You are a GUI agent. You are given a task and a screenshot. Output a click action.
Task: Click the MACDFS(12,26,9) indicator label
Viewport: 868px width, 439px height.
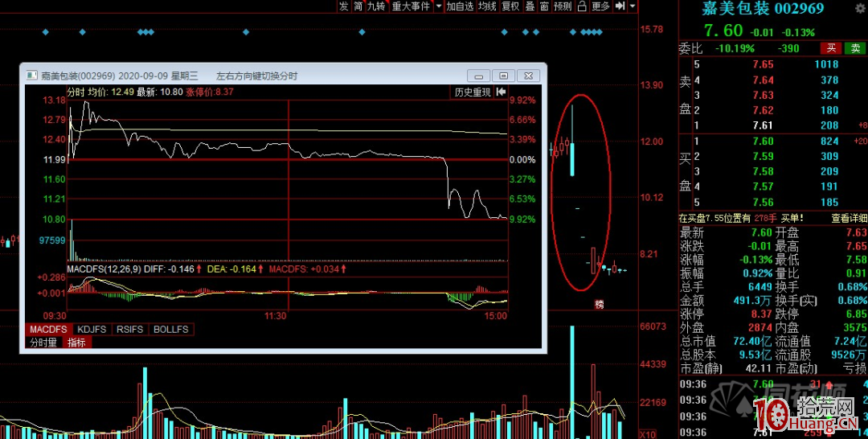(104, 269)
